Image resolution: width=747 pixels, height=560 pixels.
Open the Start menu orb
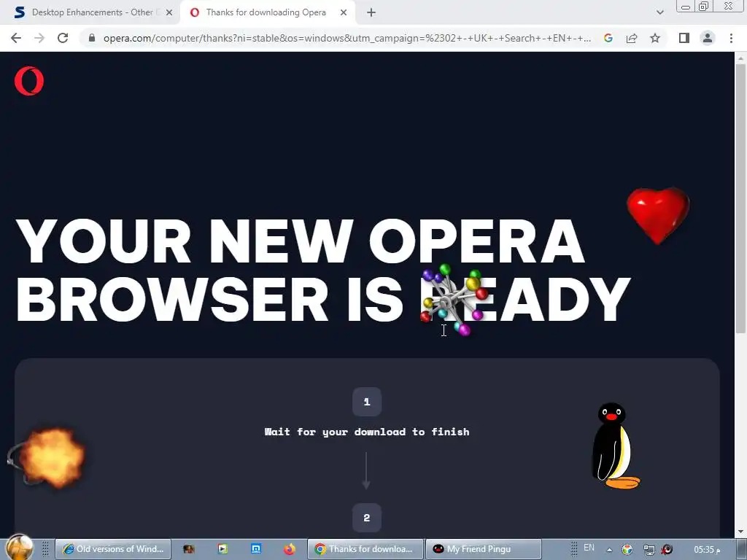(19, 548)
